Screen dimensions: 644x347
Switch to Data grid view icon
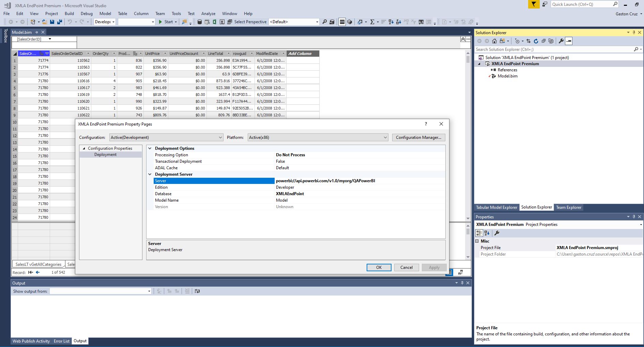click(x=342, y=22)
